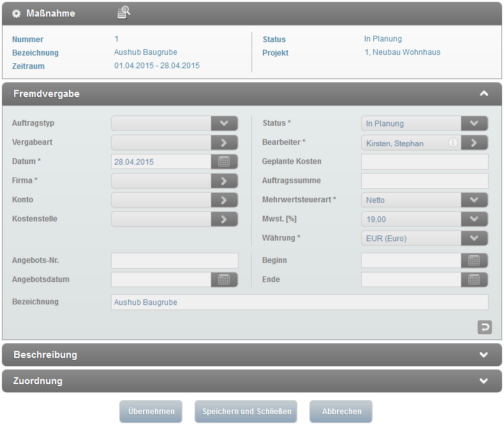The height and width of the screenshot is (425, 504).
Task: Open the calendar picker for Ende
Action: [x=474, y=280]
